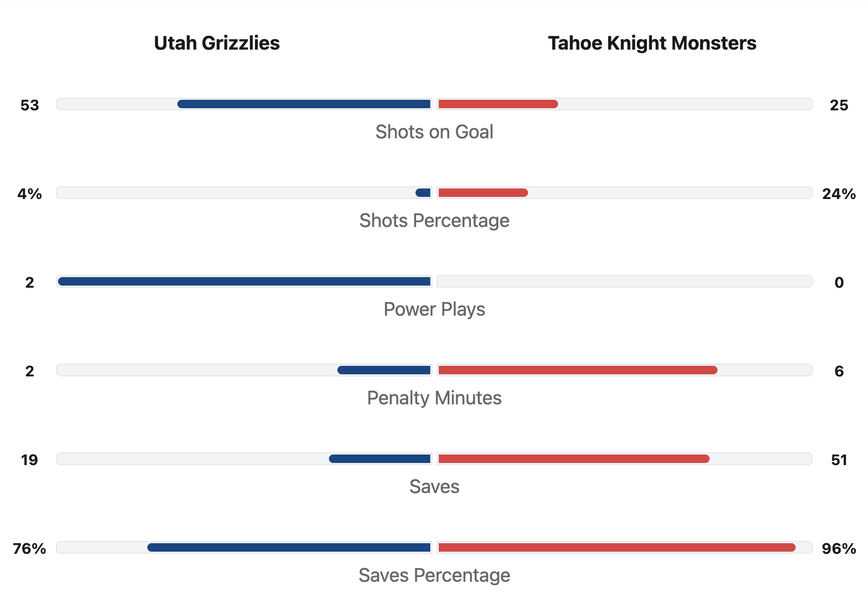This screenshot has height=596, width=868.
Task: Click Tahoe's red Shots on Goal bar
Action: (498, 104)
